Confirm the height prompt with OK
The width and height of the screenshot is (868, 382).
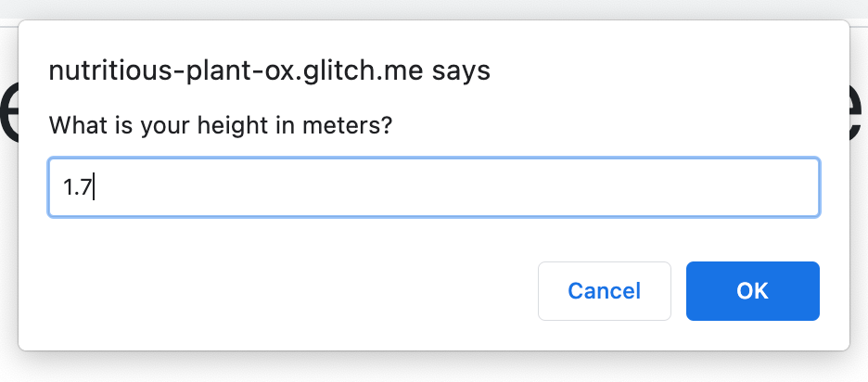(x=752, y=291)
